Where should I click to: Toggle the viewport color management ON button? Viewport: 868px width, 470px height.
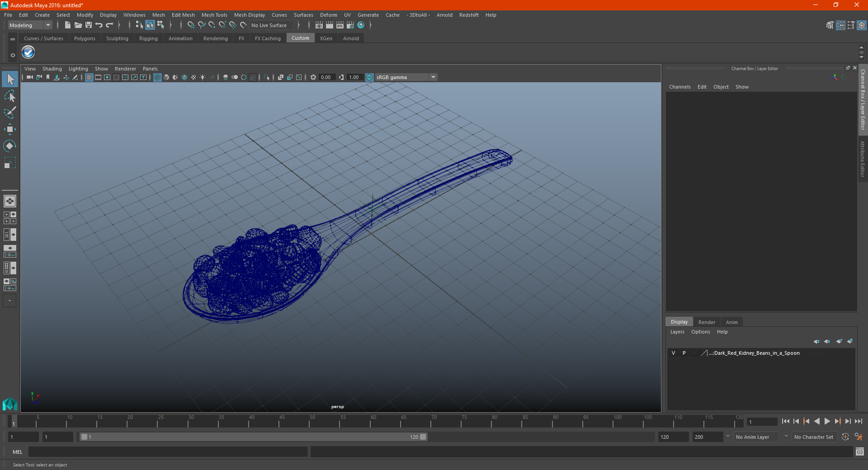(369, 77)
